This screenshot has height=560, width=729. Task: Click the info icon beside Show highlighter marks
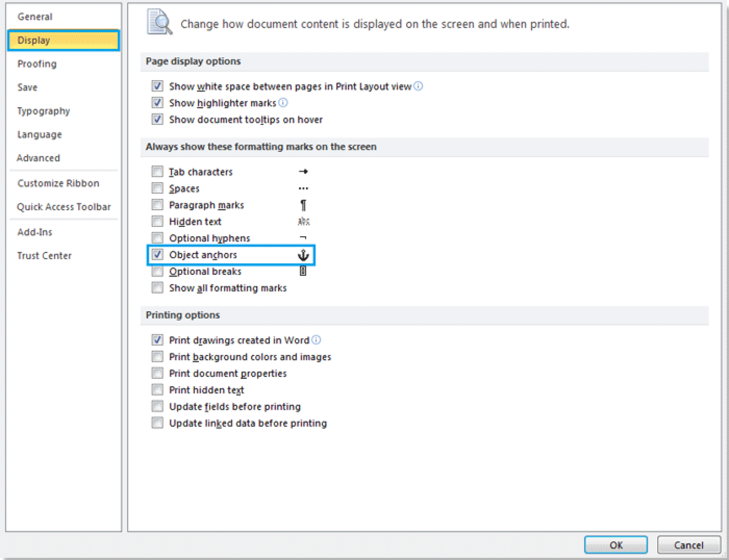[x=283, y=102]
